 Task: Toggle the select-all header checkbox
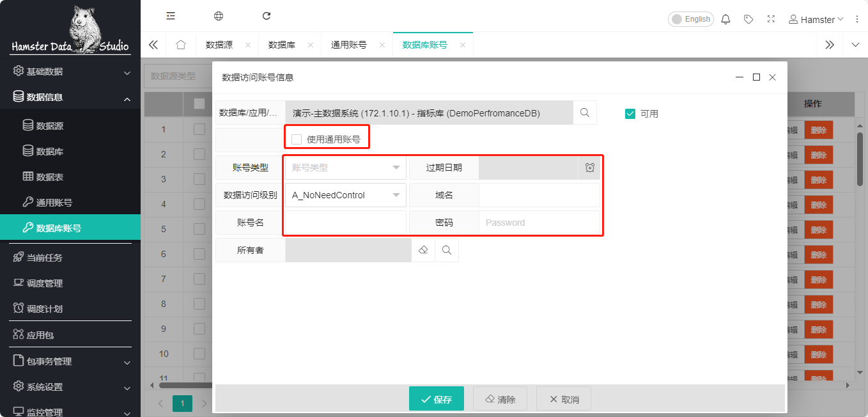click(199, 104)
